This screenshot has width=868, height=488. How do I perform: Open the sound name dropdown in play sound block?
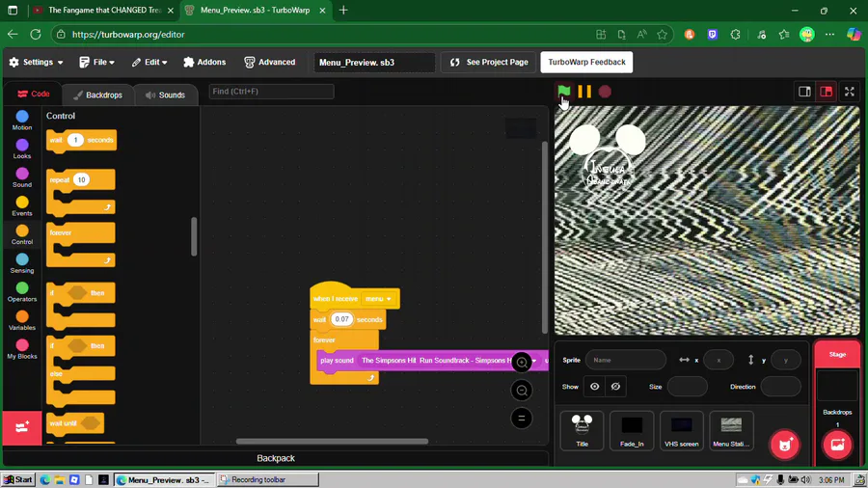coord(448,361)
